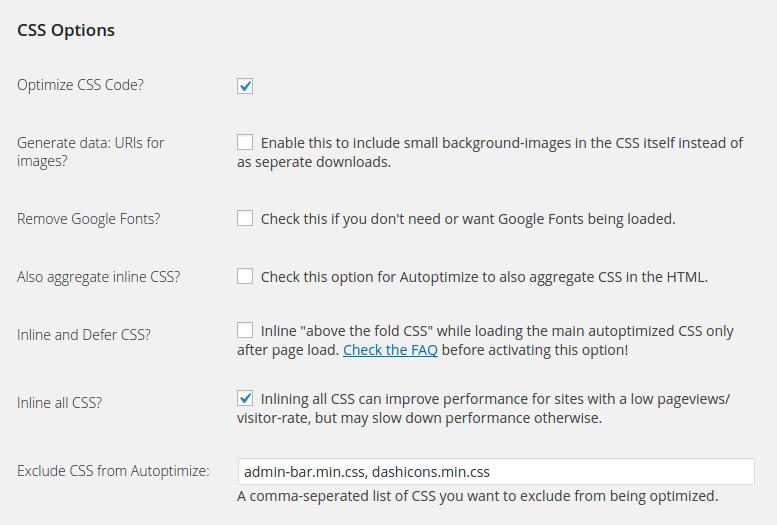Uncheck the Optimize CSS Code checkbox
Screen dimensions: 777x525
coord(245,86)
